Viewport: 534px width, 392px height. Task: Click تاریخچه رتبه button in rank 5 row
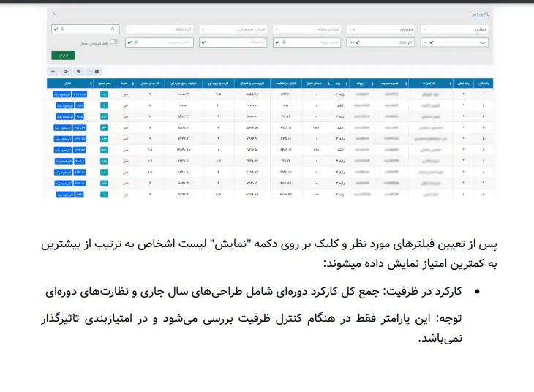point(63,139)
